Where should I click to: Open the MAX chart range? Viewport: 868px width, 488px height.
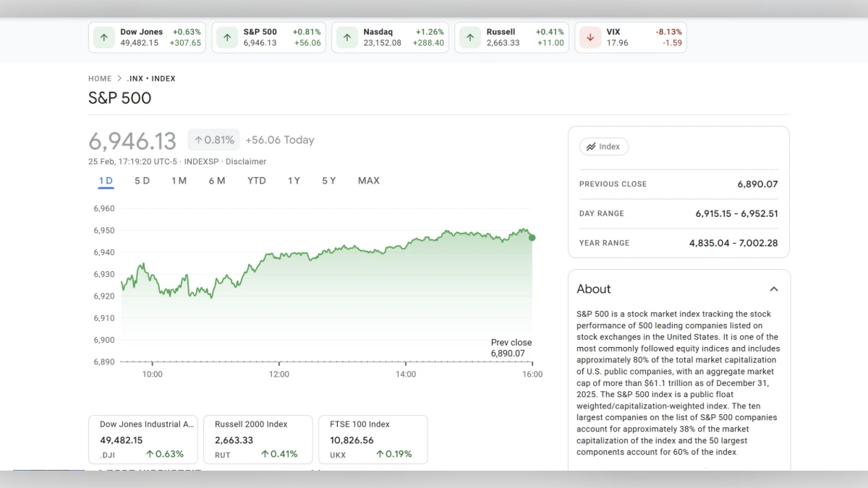coord(368,180)
